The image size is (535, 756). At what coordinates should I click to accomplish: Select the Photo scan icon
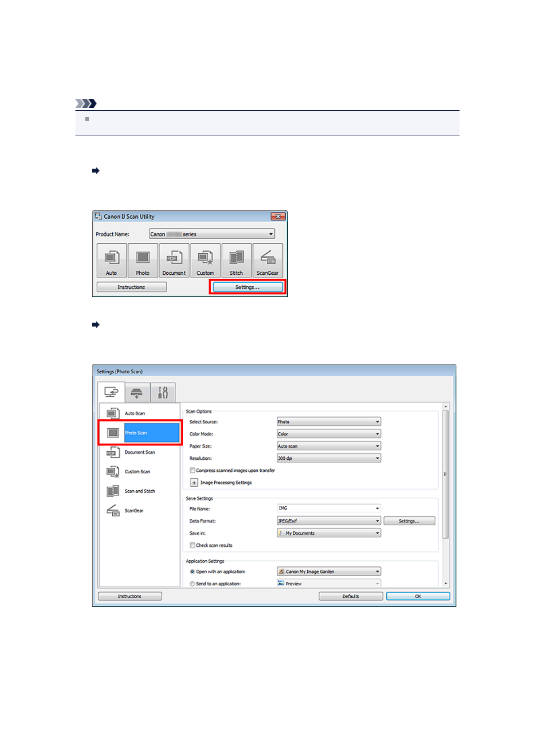tap(143, 260)
